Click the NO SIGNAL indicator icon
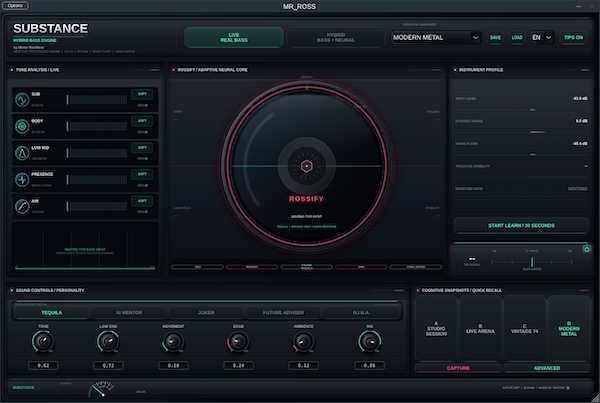600x403 pixels. [x=472, y=259]
